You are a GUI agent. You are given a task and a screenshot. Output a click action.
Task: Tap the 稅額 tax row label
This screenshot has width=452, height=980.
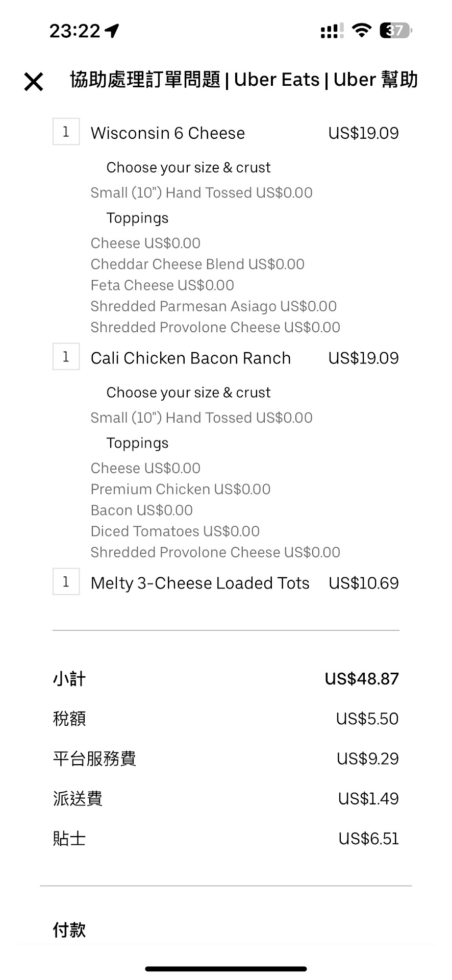point(69,719)
